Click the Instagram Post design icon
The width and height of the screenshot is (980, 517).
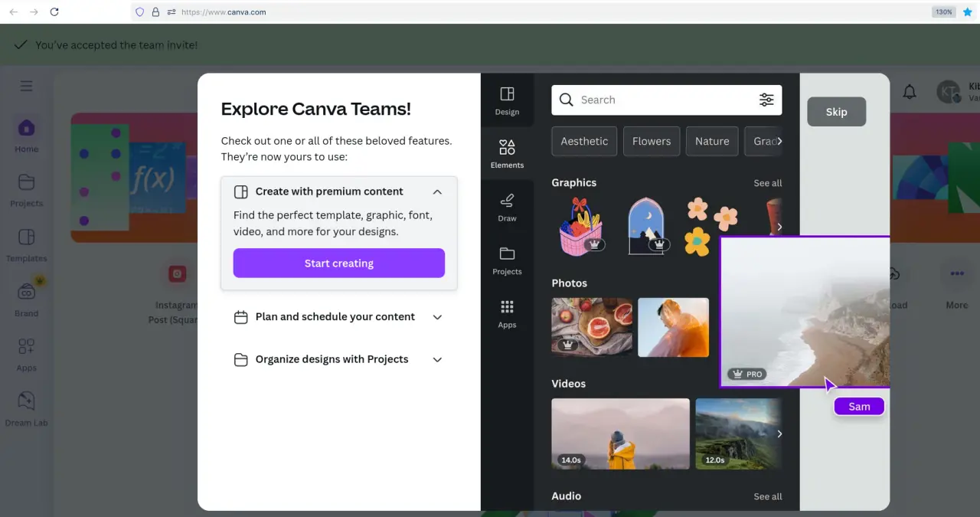pyautogui.click(x=178, y=273)
